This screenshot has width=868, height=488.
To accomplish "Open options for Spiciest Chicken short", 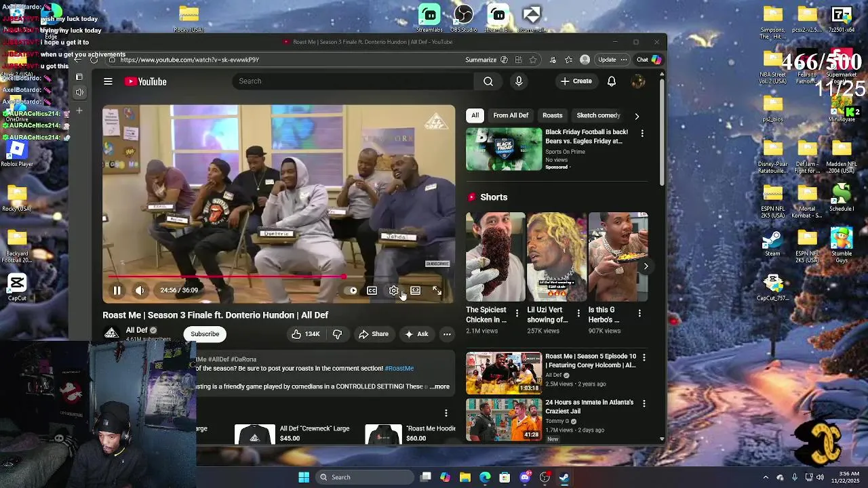I will 517,312.
